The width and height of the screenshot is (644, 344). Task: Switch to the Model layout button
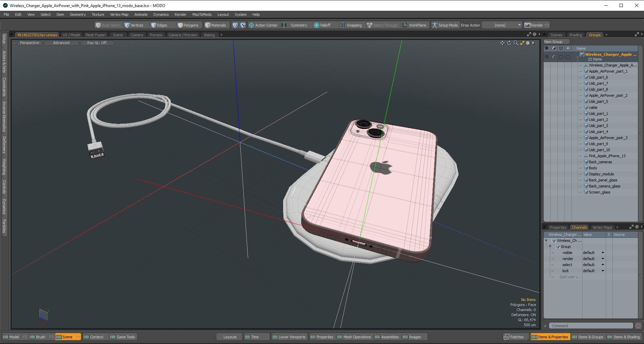(14, 337)
